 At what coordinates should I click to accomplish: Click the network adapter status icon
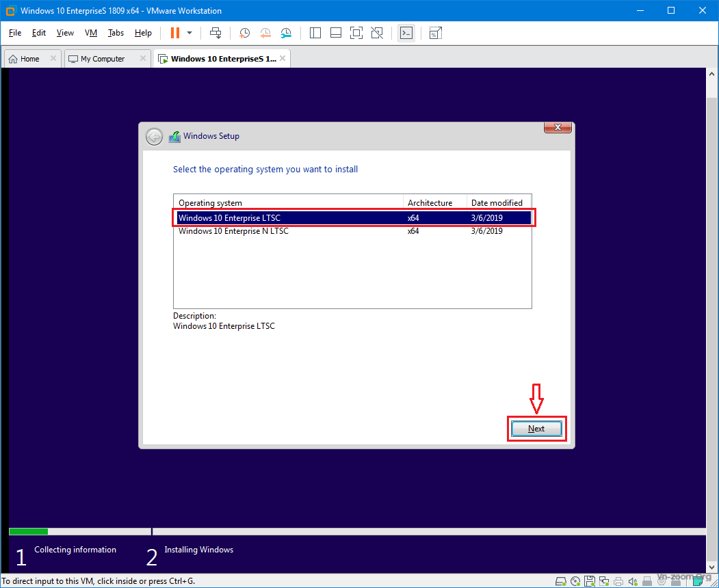pyautogui.click(x=604, y=581)
